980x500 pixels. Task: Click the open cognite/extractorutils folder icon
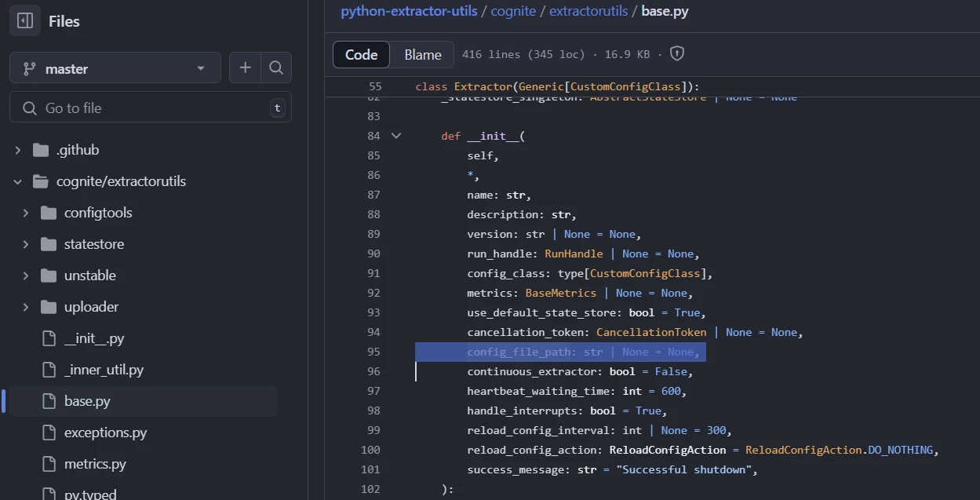pos(41,181)
